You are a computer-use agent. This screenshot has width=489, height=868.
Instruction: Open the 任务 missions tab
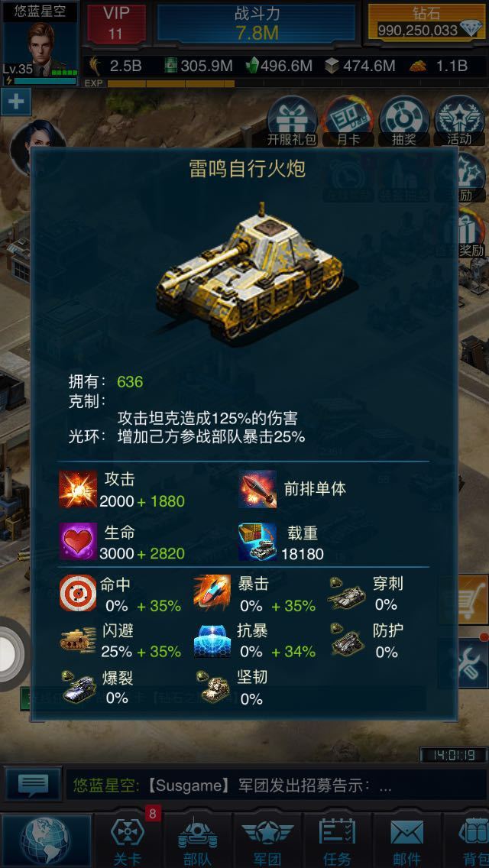coord(337,840)
